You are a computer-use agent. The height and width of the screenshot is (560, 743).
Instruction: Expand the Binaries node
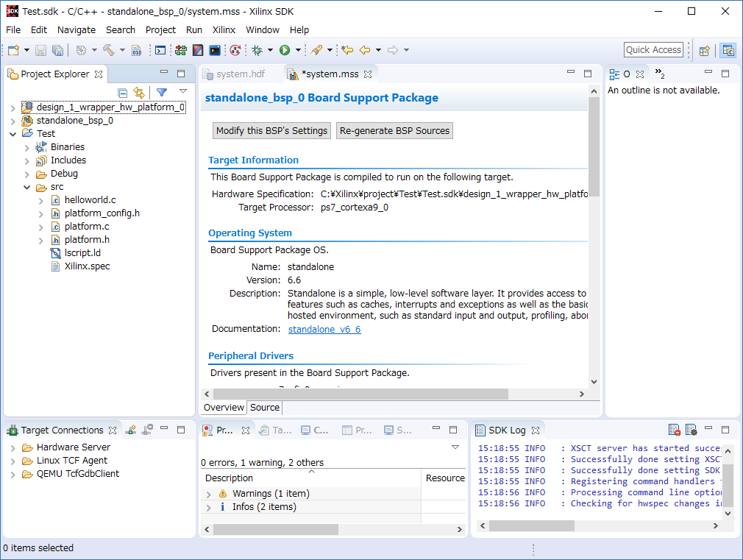pos(26,147)
